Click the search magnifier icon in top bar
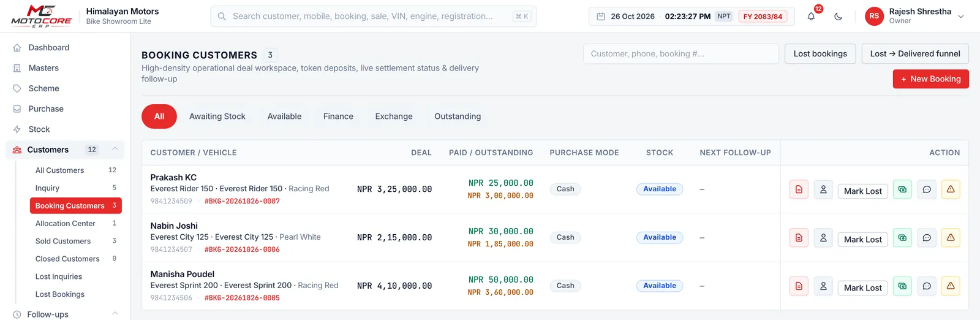 [222, 17]
